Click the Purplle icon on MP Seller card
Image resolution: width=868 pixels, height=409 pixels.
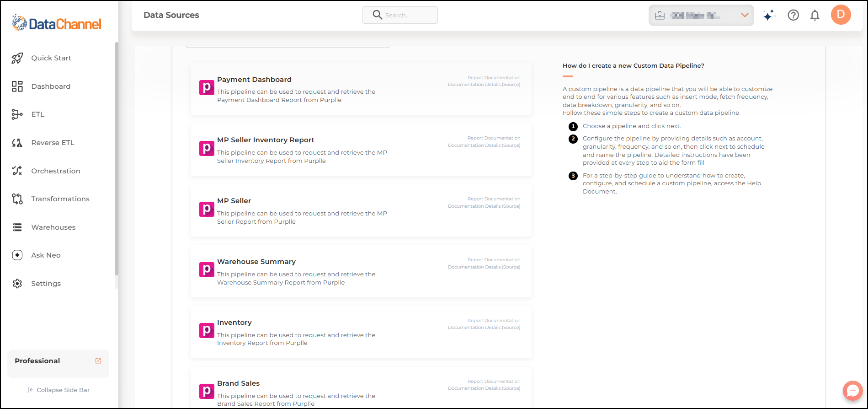207,209
